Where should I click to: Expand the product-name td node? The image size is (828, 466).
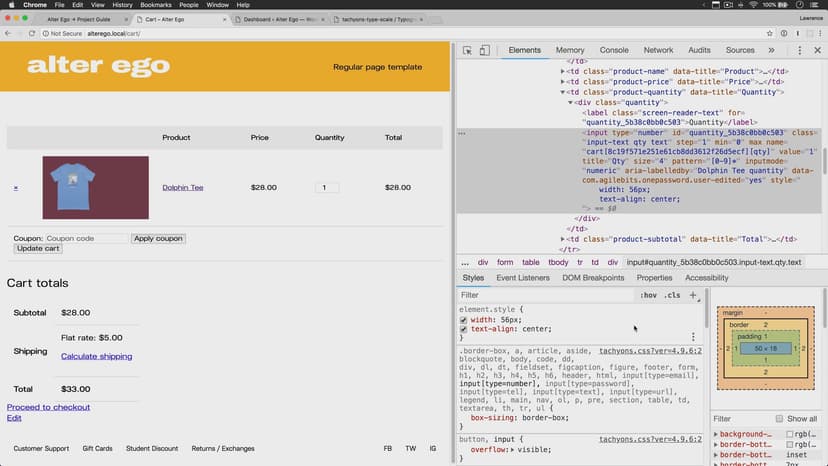coord(563,72)
